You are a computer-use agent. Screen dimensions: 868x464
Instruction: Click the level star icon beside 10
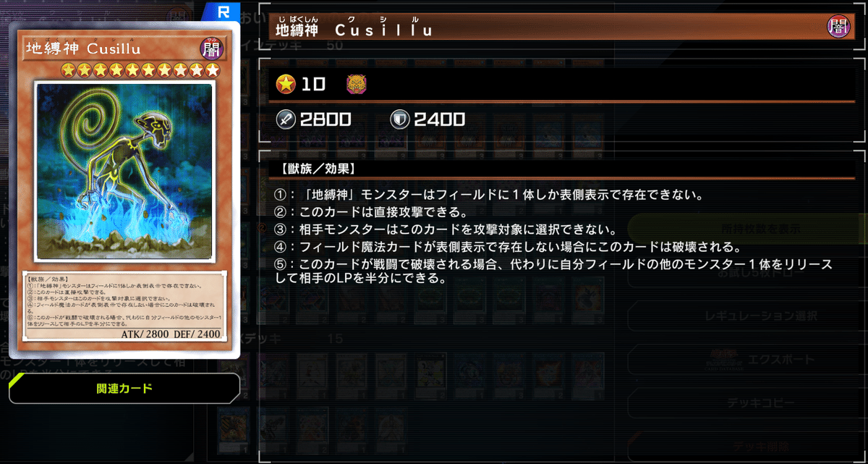286,84
